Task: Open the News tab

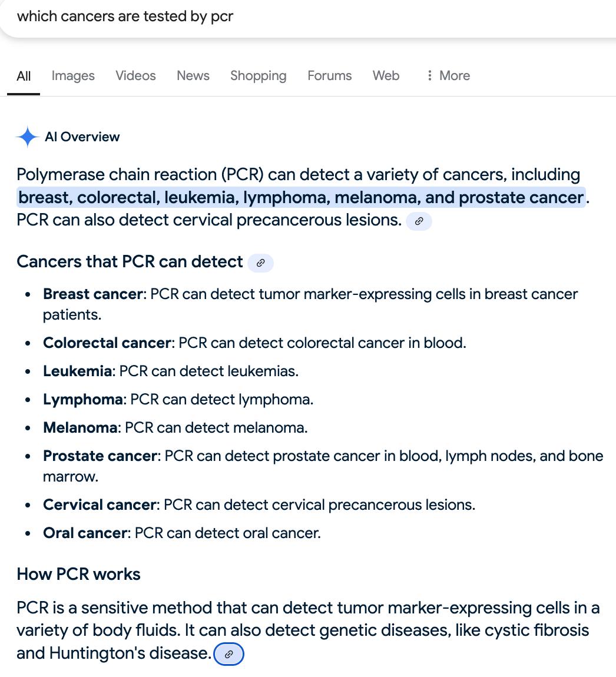Action: [x=193, y=75]
